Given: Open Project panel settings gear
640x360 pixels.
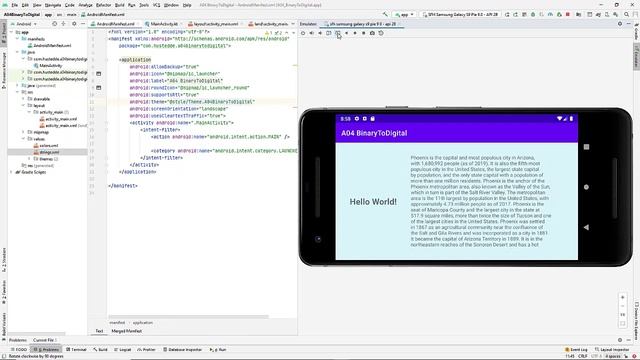Looking at the screenshot, I should [x=74, y=24].
